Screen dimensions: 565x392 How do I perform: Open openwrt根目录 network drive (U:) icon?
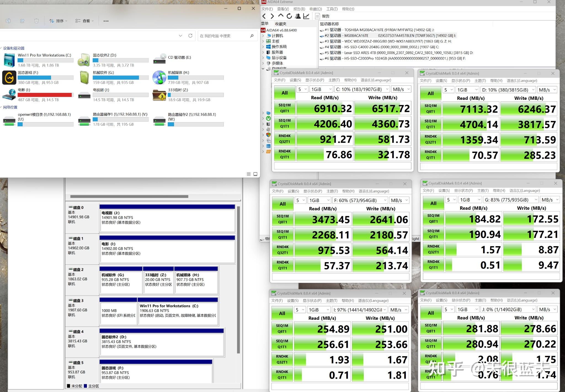coord(9,121)
